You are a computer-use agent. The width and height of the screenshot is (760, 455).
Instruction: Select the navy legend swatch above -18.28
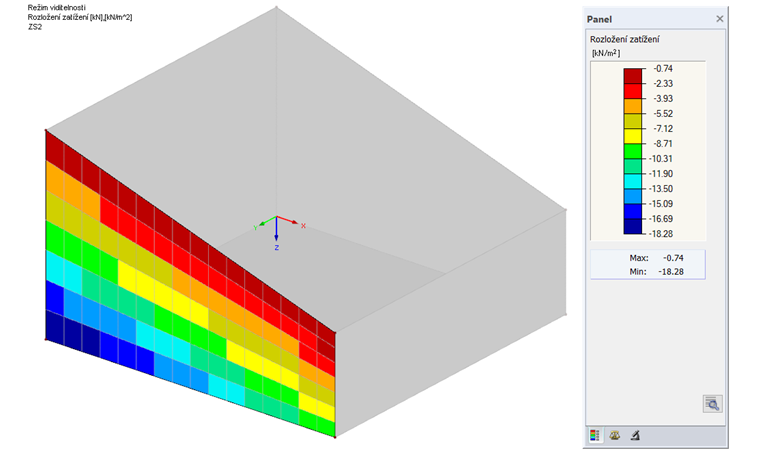point(633,226)
